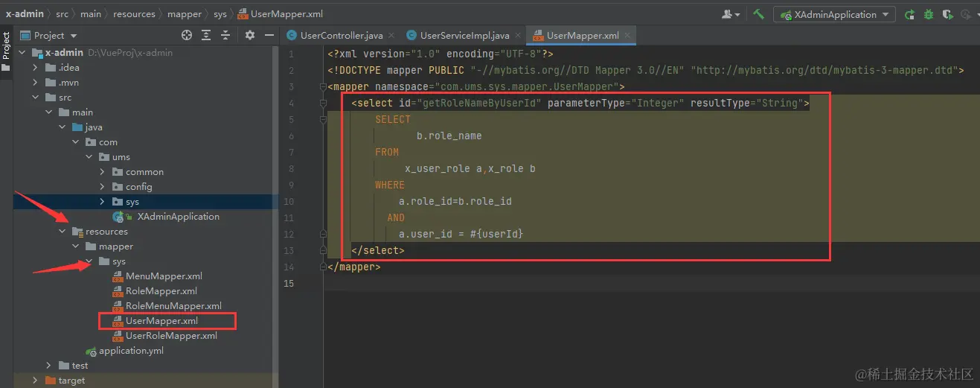Fold the mapper tag at line 3
Viewport: 980px width, 388px height.
(x=323, y=86)
